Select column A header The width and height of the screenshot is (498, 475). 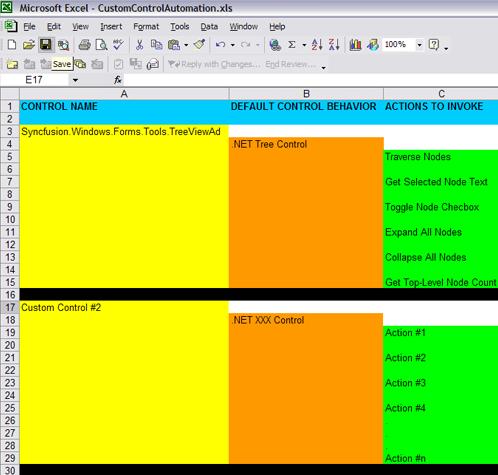click(124, 94)
